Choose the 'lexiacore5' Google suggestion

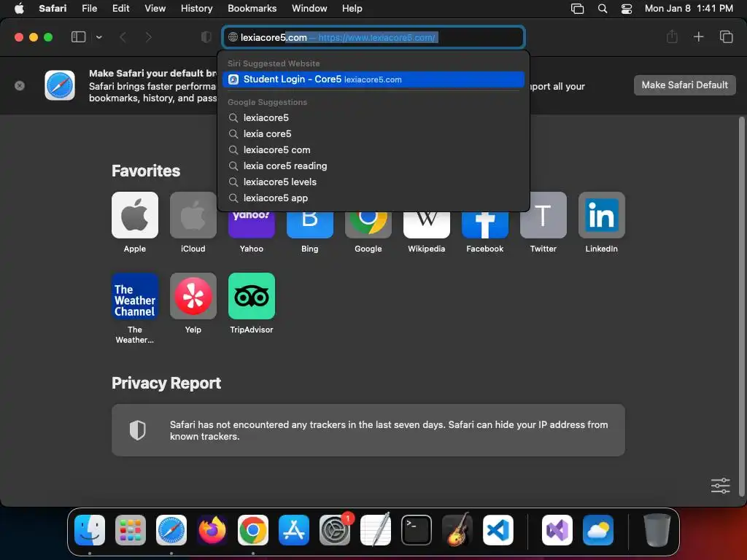pos(373,117)
